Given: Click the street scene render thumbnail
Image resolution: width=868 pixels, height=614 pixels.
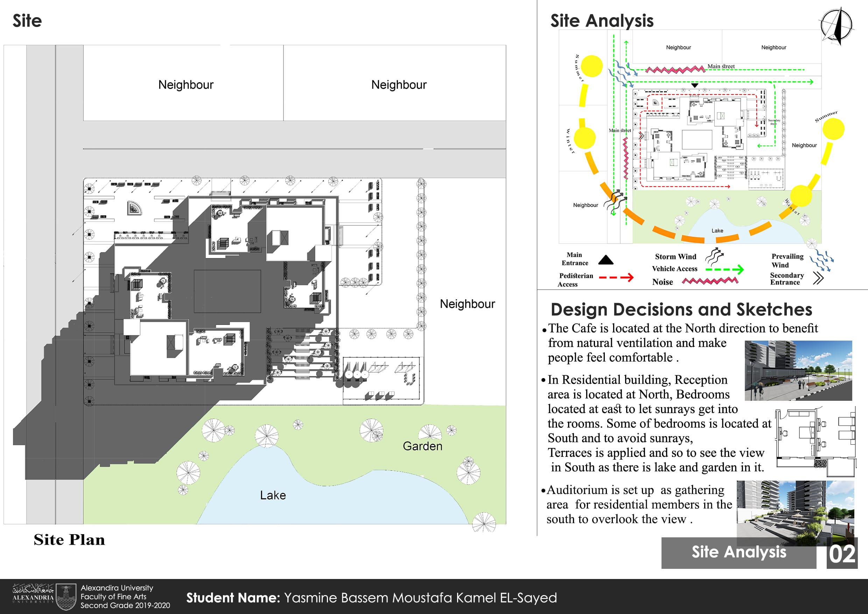Looking at the screenshot, I should coord(798,370).
